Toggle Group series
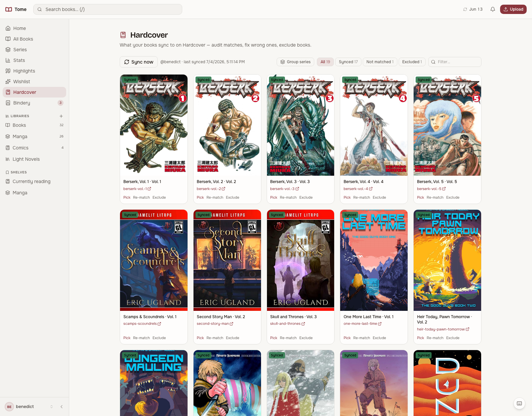Screen dimensions: 532x416 pyautogui.click(x=295, y=62)
